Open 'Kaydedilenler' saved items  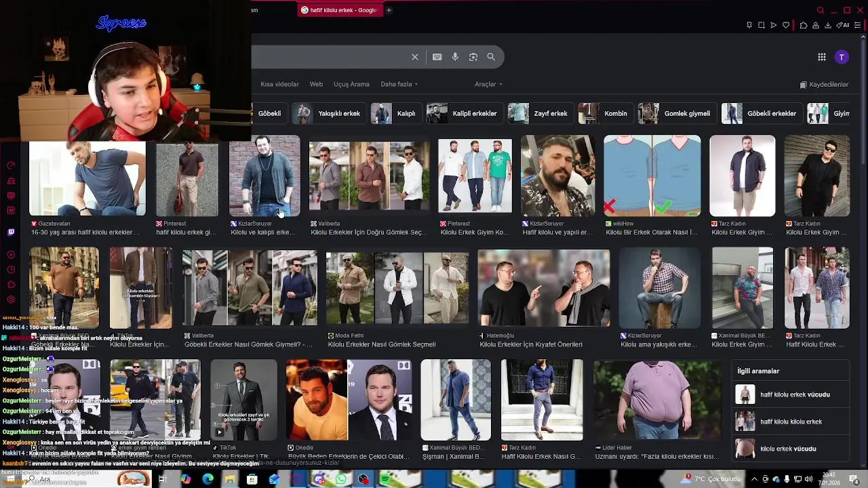pos(824,85)
